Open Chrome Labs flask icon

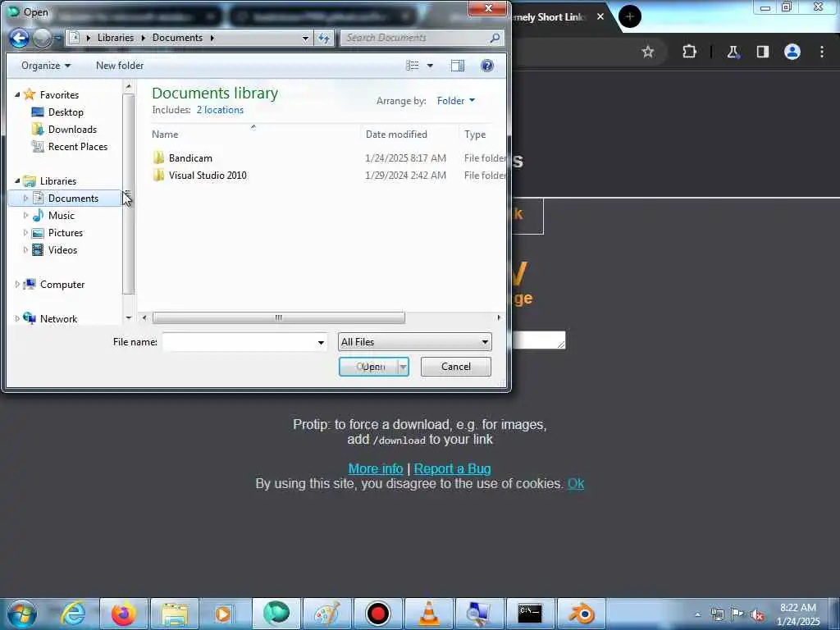pyautogui.click(x=733, y=52)
